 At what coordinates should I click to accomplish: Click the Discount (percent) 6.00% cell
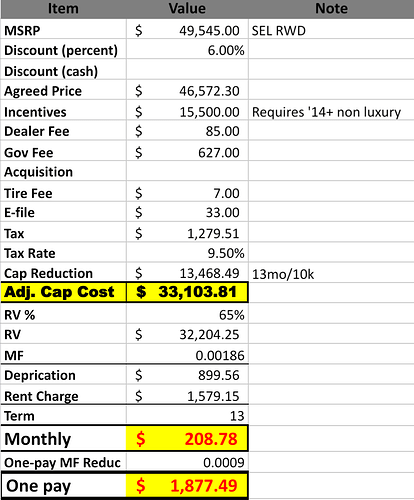[x=187, y=50]
